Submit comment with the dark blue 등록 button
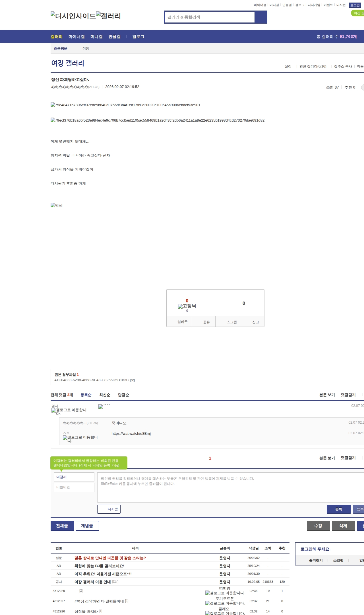Viewport: 364px width, 615px height. pos(339,509)
